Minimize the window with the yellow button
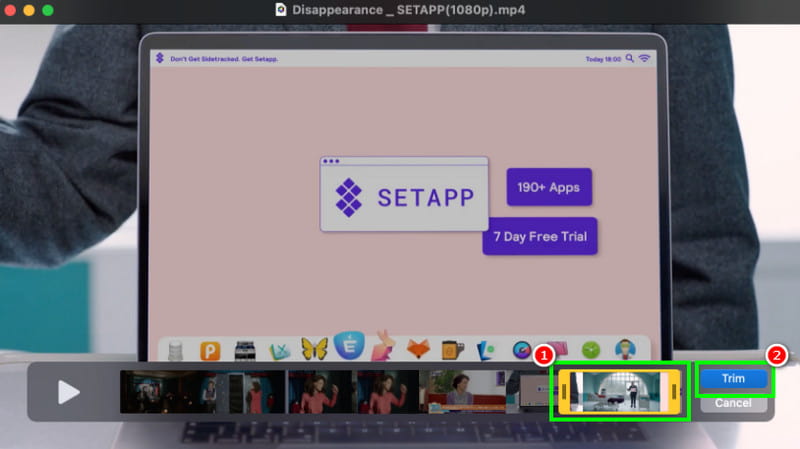This screenshot has width=800, height=449. tap(29, 10)
